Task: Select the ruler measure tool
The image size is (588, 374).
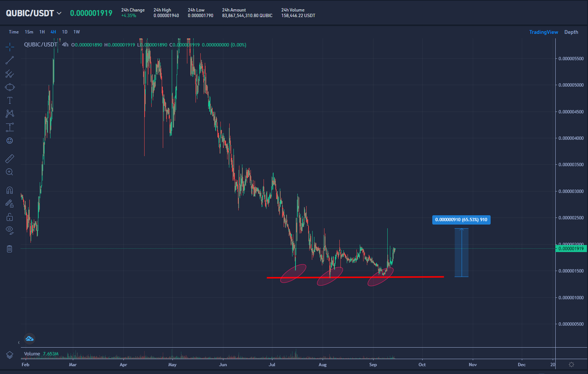Action: click(10, 159)
